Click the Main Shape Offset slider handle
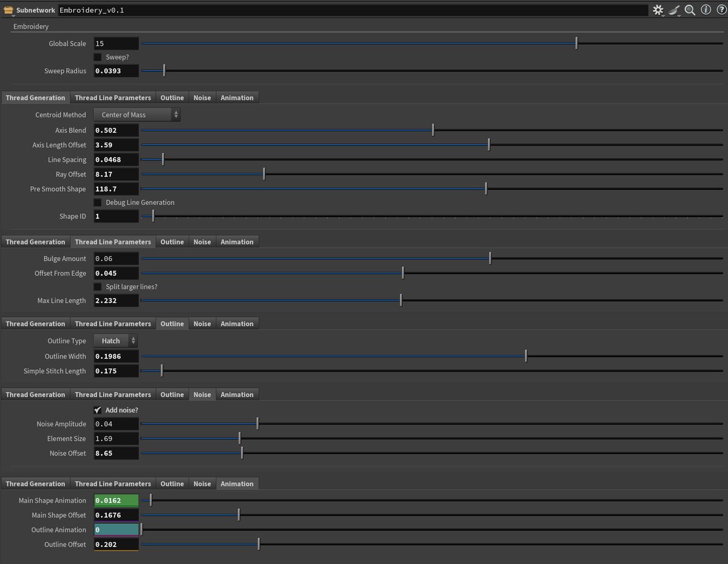The width and height of the screenshot is (728, 564). pyautogui.click(x=238, y=515)
